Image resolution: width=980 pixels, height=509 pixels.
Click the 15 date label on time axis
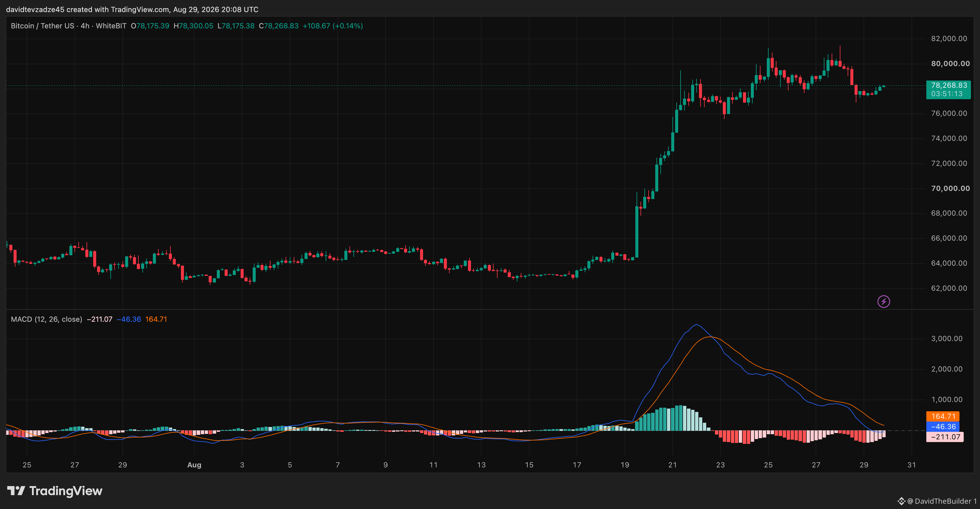click(x=529, y=465)
